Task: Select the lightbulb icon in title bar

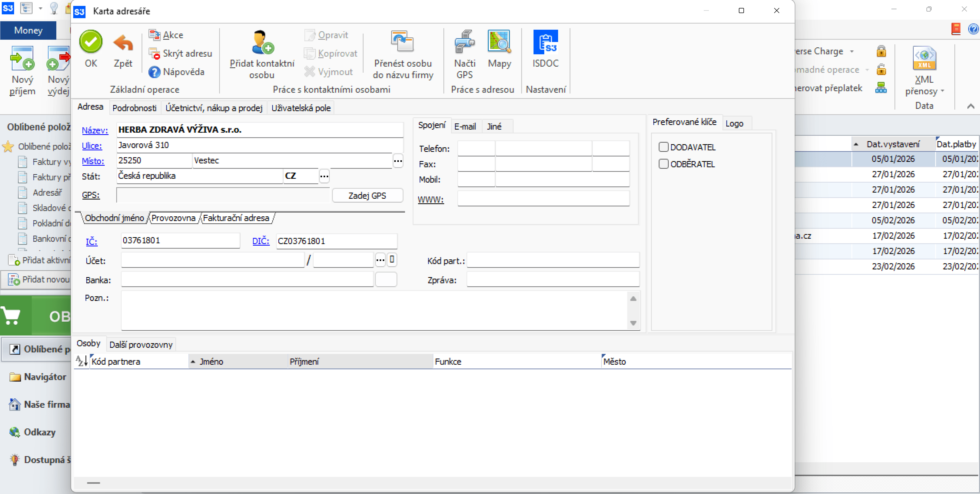Action: pyautogui.click(x=54, y=8)
